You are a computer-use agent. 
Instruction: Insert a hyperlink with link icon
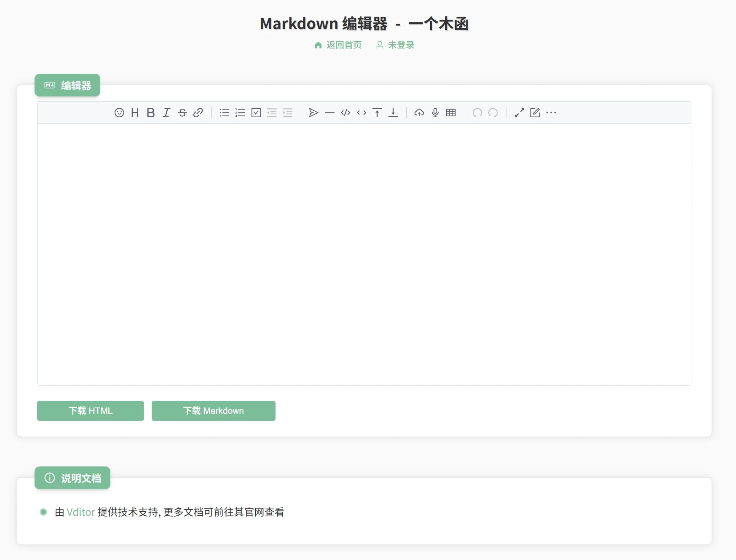198,113
